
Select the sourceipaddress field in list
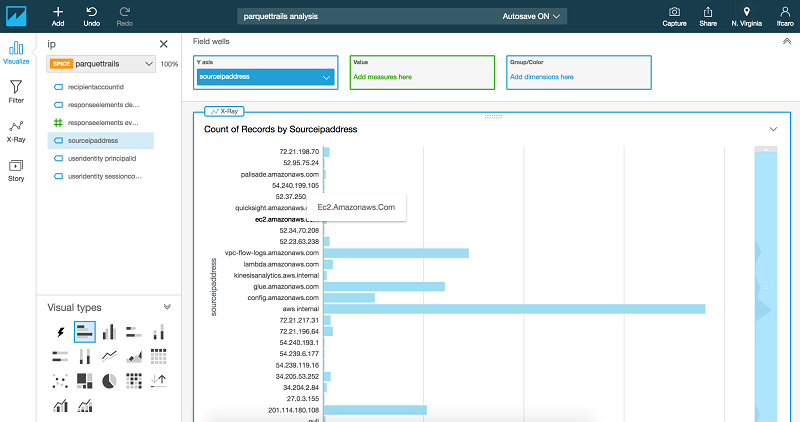point(101,141)
